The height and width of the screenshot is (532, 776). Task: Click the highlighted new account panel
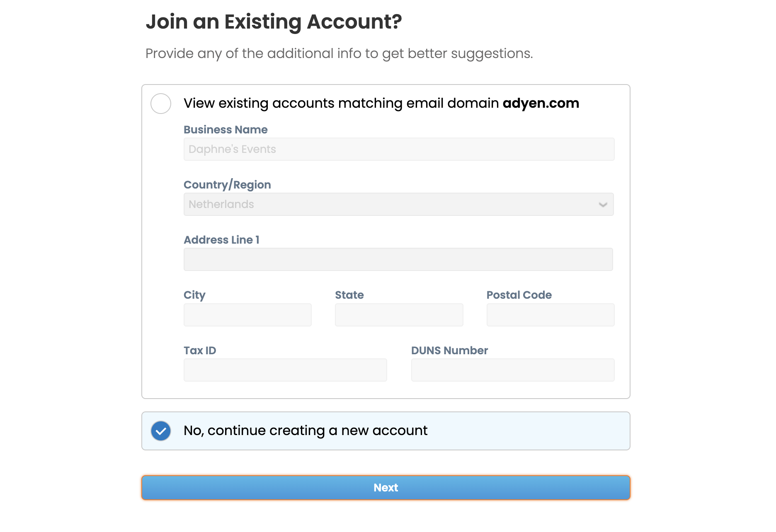click(x=386, y=431)
